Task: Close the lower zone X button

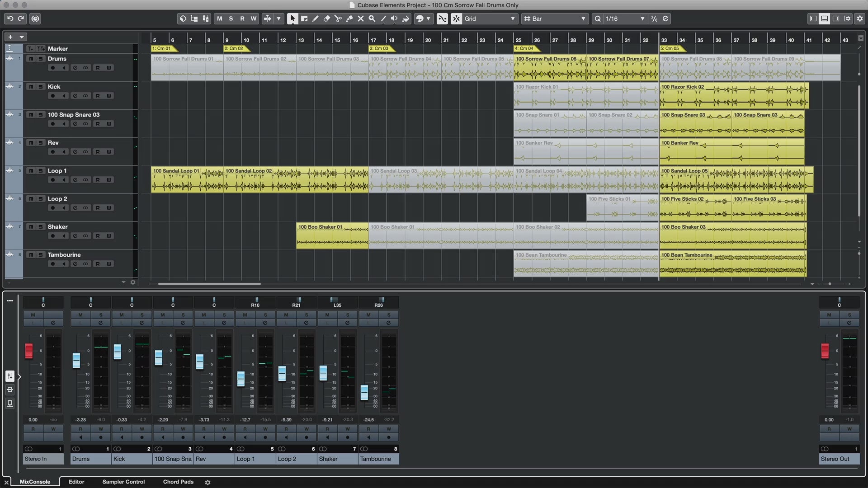Action: [x=6, y=482]
